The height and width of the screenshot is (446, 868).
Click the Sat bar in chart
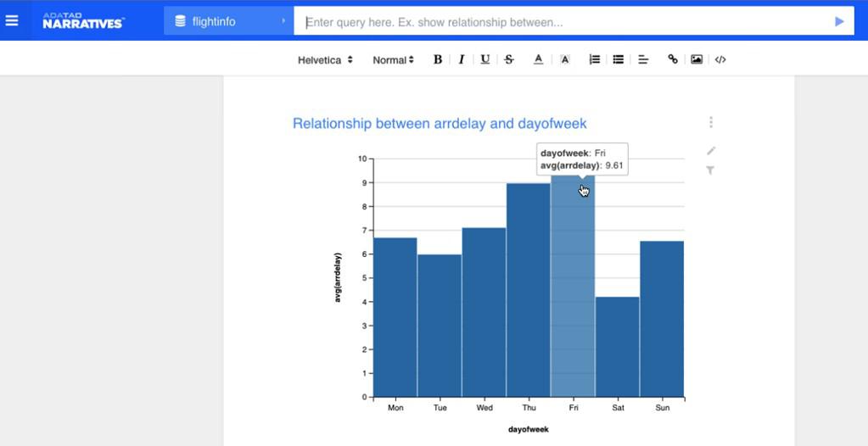tap(617, 347)
